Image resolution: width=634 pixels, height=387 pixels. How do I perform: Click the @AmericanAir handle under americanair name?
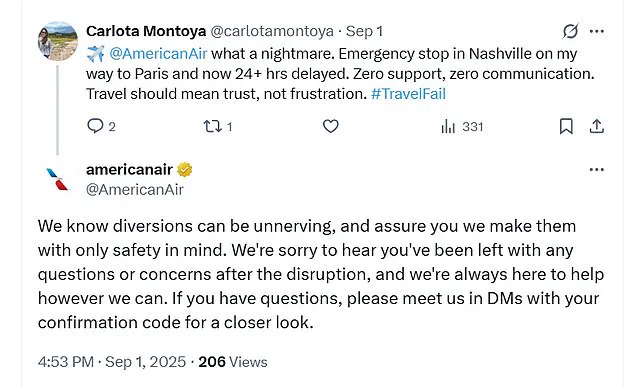pyautogui.click(x=135, y=190)
